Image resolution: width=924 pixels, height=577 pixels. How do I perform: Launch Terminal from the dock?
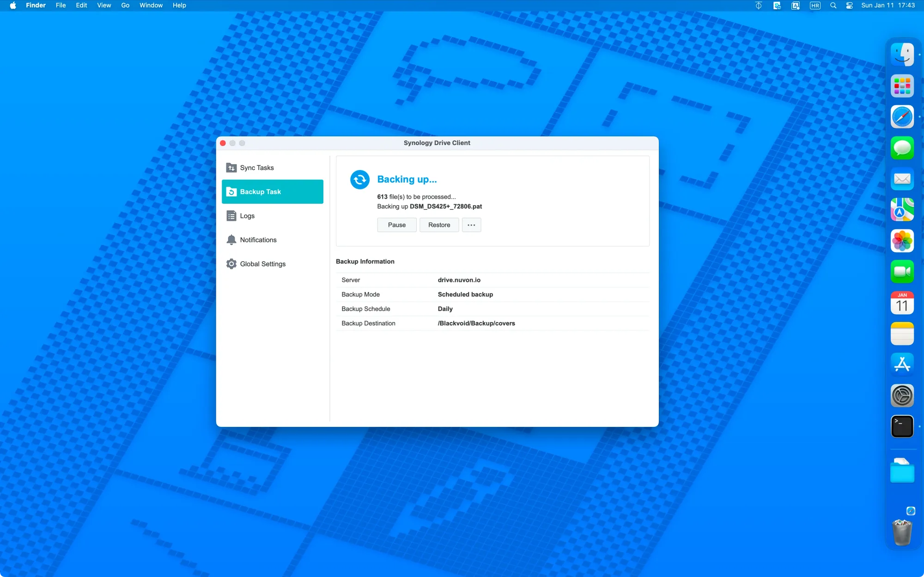(902, 426)
